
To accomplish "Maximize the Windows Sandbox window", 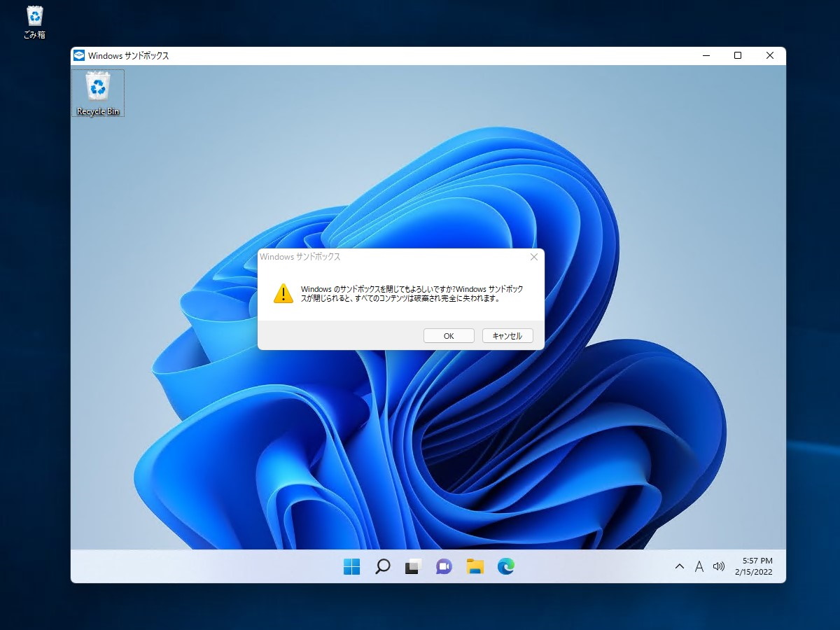I will (x=737, y=55).
